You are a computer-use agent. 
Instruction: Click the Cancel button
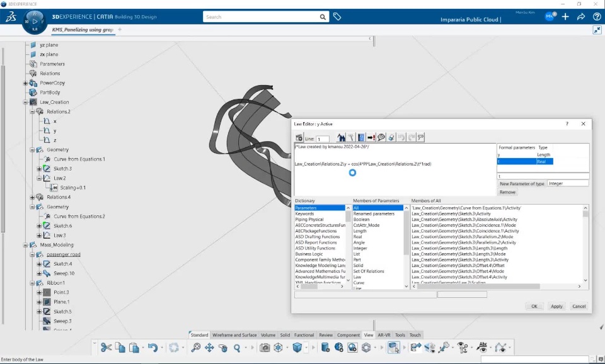(579, 306)
